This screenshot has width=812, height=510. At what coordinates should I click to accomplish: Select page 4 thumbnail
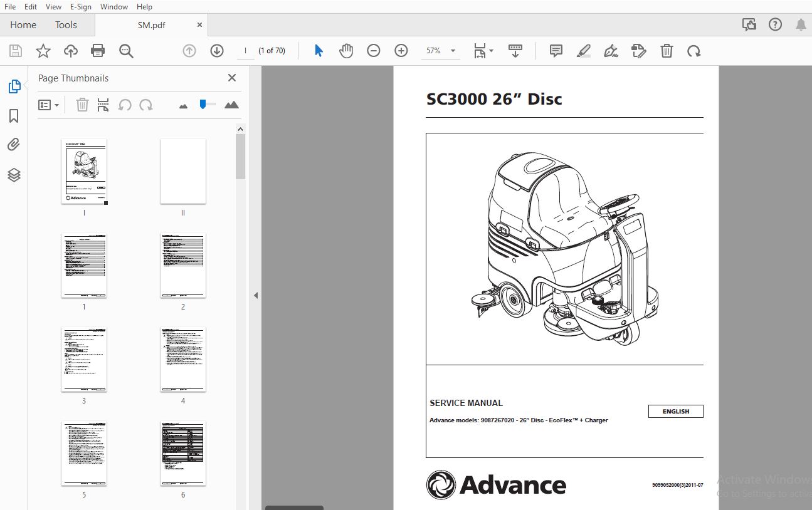coord(183,360)
